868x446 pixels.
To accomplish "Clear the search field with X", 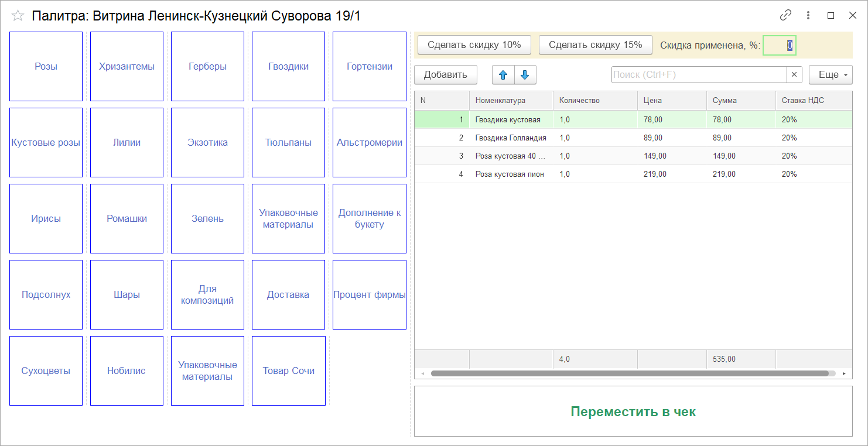I will pyautogui.click(x=794, y=75).
